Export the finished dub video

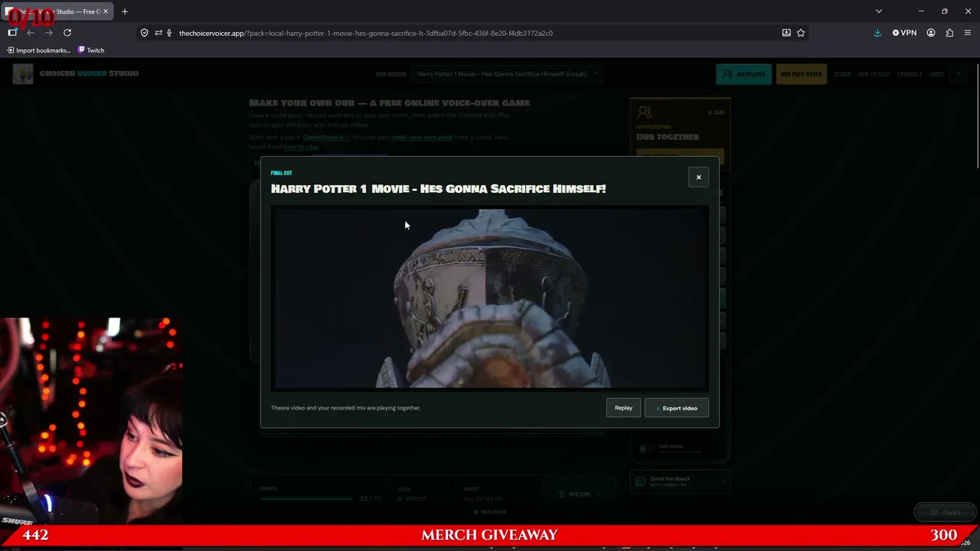(676, 408)
